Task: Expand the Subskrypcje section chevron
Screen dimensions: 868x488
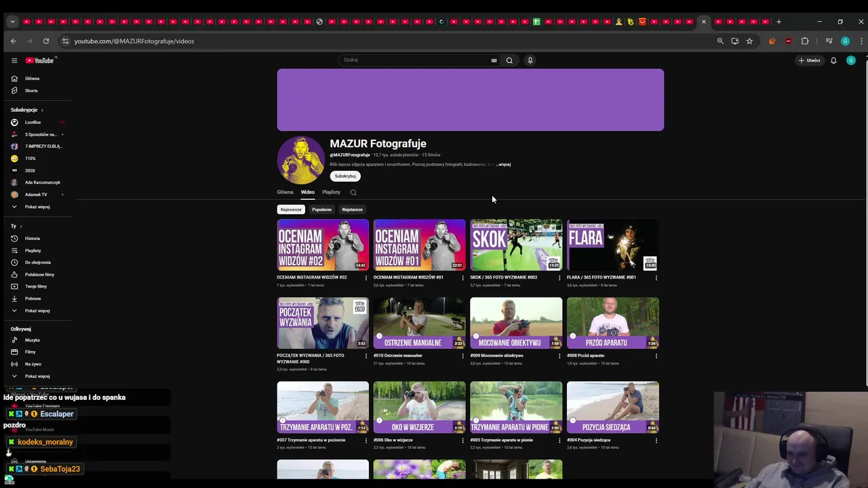Action: [42, 110]
